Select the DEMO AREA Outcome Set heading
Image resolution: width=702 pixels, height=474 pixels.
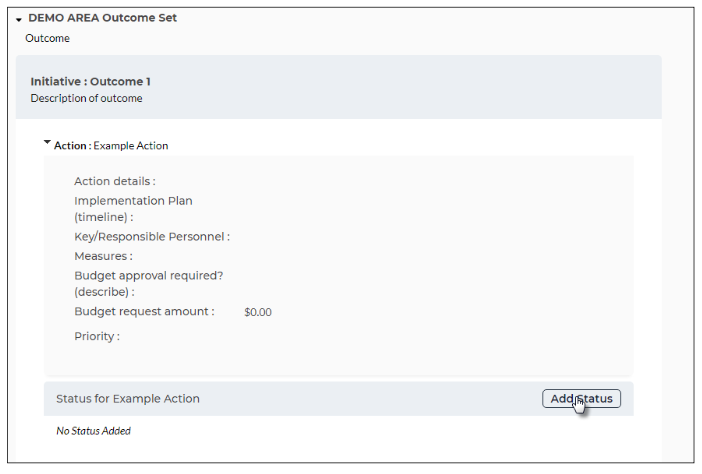click(x=103, y=18)
